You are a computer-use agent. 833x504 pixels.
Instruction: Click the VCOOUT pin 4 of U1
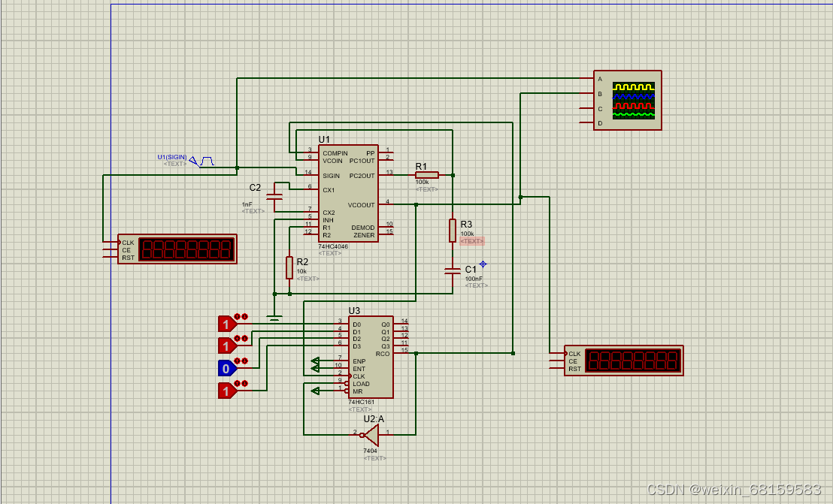386,204
